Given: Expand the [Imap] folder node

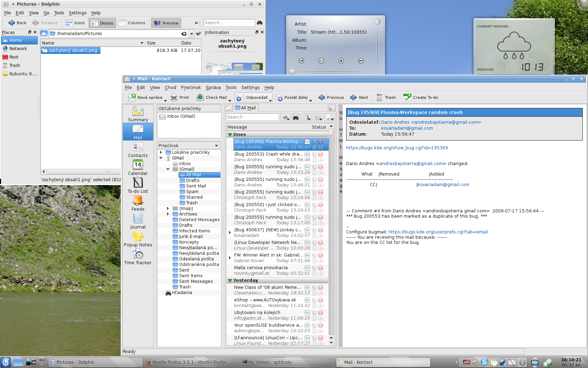Looking at the screenshot, I should pos(168,209).
